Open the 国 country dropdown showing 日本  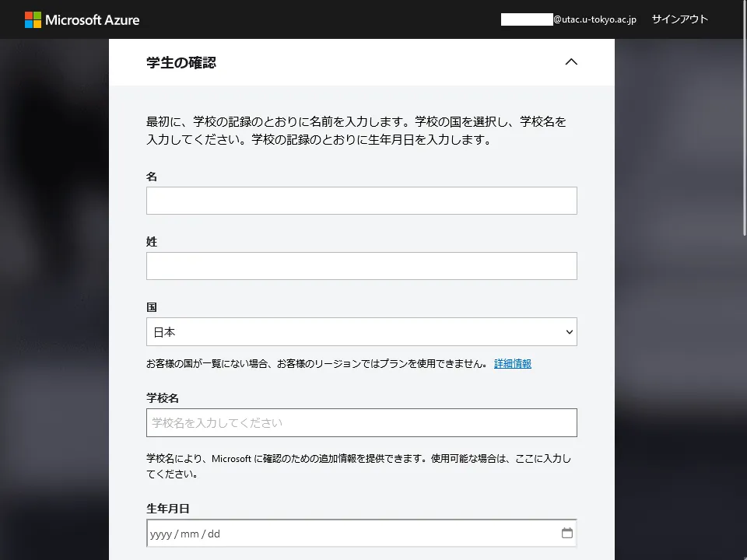pos(361,332)
